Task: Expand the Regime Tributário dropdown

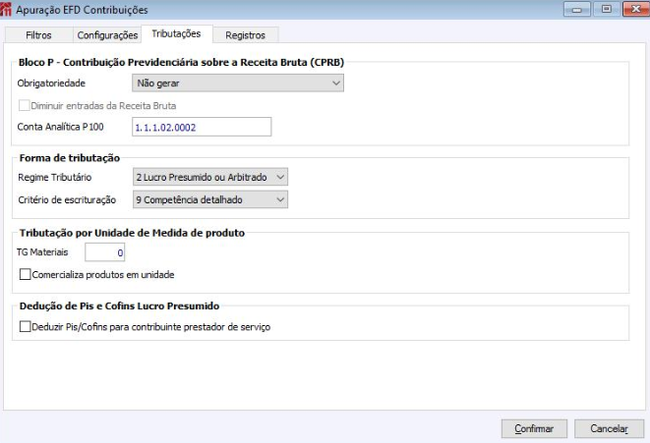Action: [x=210, y=177]
